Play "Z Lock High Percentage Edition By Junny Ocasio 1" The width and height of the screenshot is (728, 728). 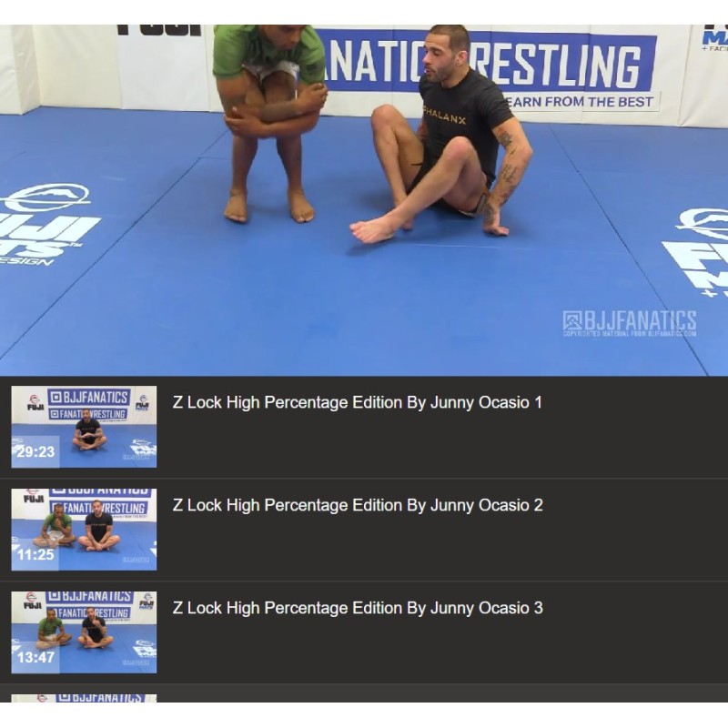[x=357, y=402]
